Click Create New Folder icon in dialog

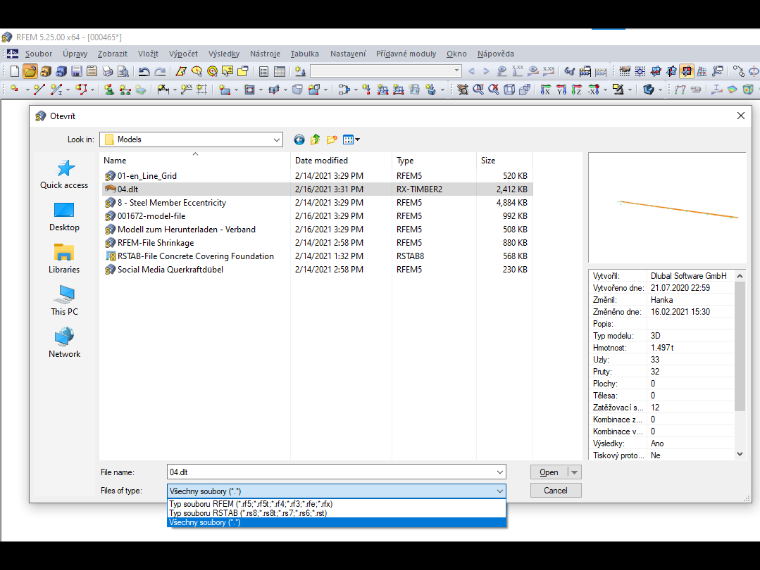[332, 140]
